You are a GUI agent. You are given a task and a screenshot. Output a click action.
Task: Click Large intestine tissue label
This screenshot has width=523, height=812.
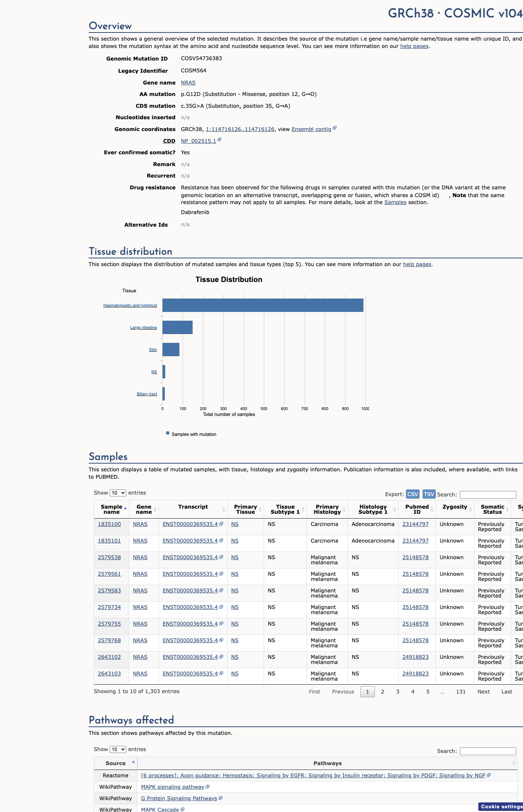coord(143,327)
